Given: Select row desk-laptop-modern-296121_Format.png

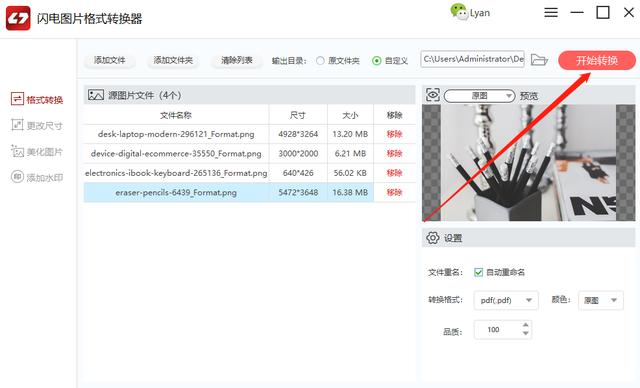Looking at the screenshot, I should pyautogui.click(x=249, y=134).
